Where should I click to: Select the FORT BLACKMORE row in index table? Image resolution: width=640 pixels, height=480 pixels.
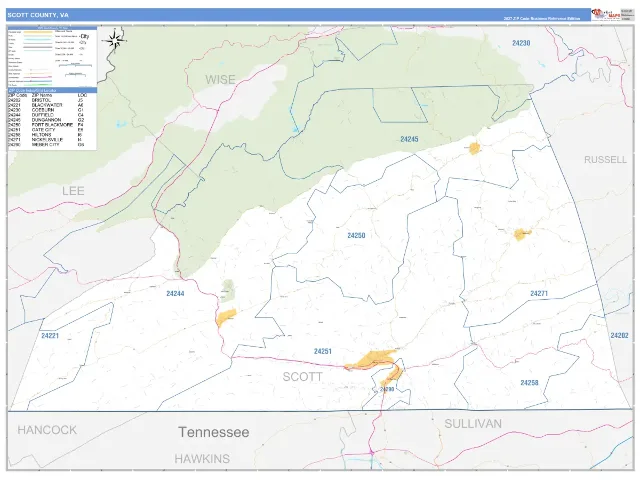click(47, 125)
